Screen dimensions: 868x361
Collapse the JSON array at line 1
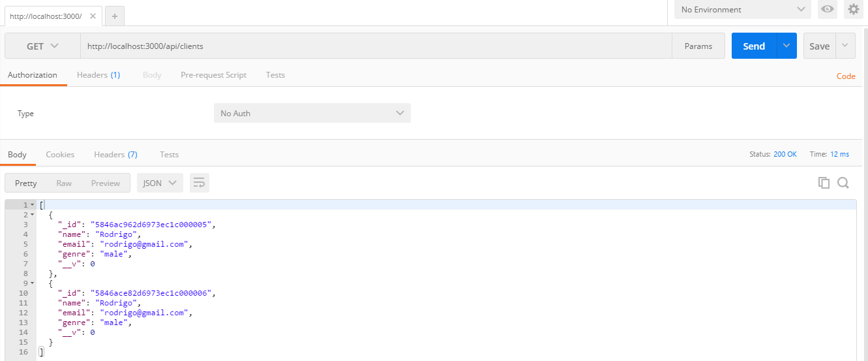pos(32,205)
